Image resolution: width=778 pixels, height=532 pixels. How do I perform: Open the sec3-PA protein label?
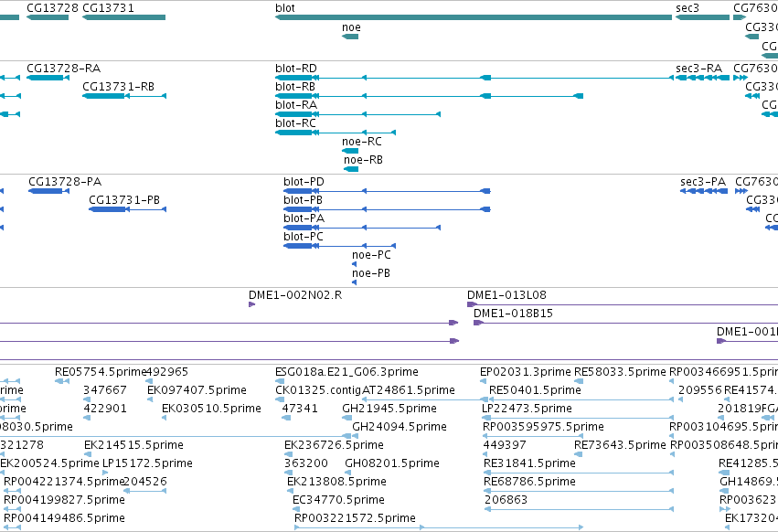pos(703,182)
